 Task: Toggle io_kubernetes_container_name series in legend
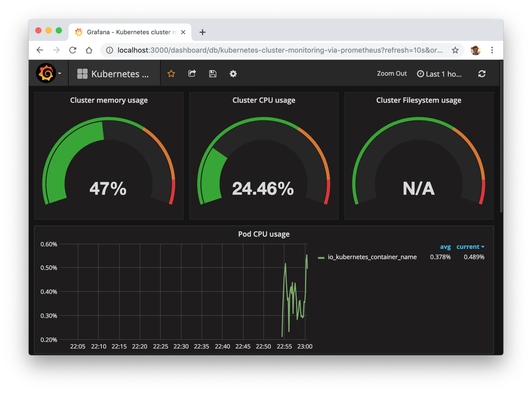372,257
